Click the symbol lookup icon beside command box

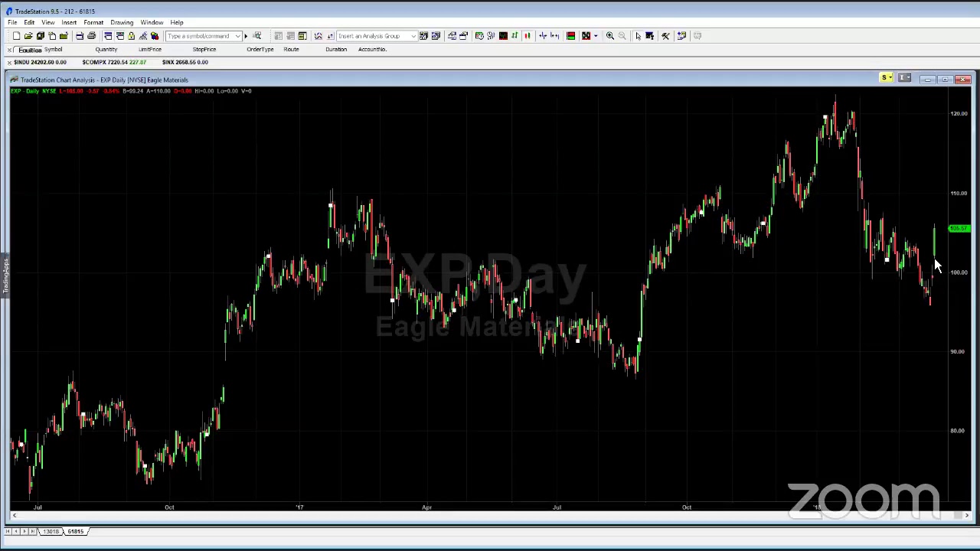tap(256, 36)
